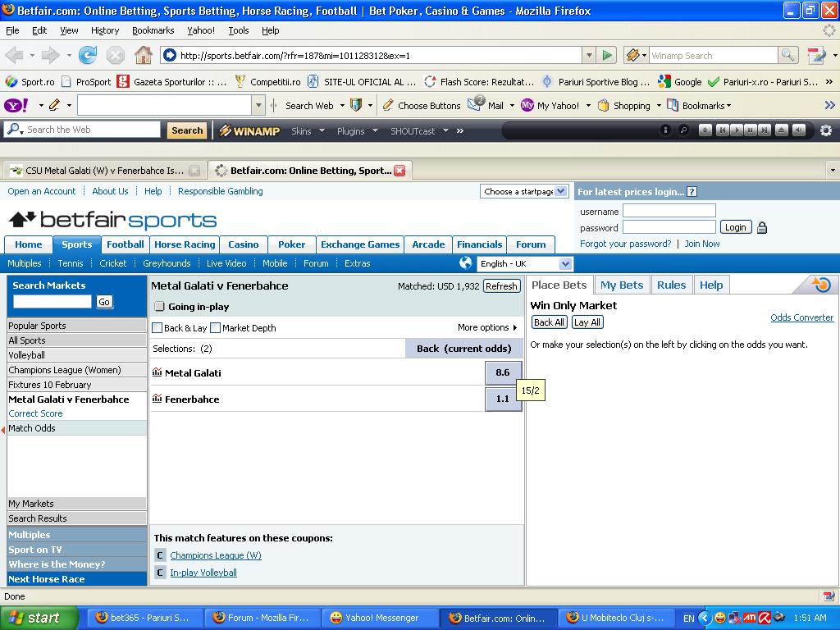This screenshot has width=840, height=630.
Task: Click the market Refresh button
Action: [x=501, y=286]
